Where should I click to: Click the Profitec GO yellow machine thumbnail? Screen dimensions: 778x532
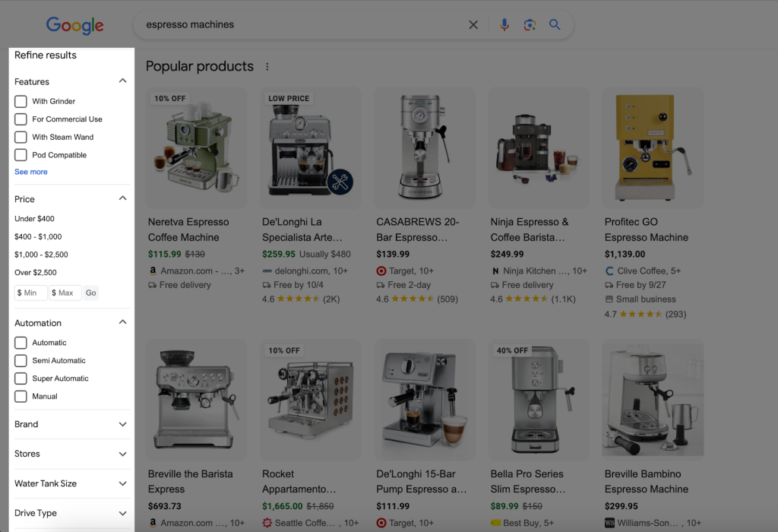[x=653, y=148]
